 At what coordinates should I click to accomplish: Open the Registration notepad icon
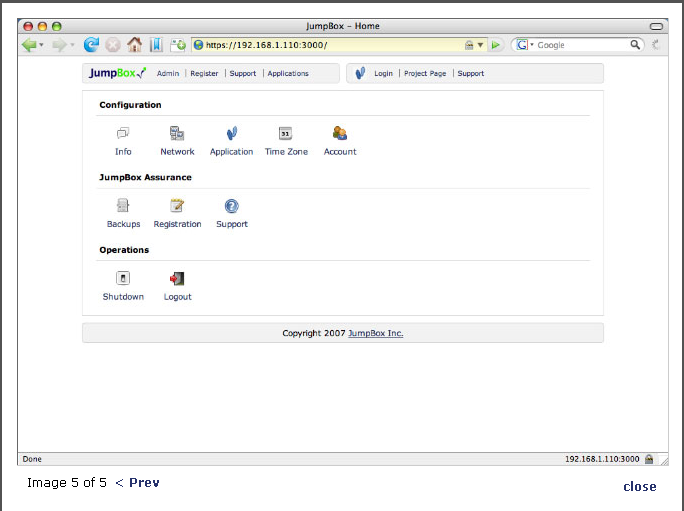pos(177,205)
